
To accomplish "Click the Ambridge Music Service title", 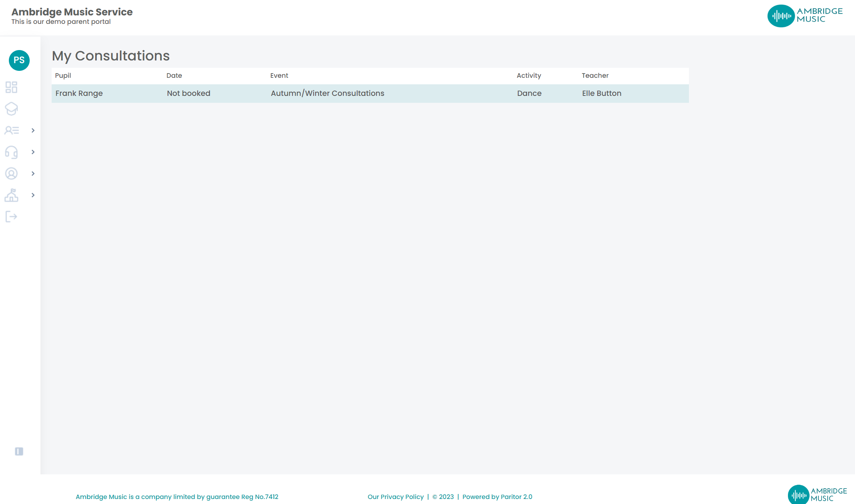I will 72,12.
